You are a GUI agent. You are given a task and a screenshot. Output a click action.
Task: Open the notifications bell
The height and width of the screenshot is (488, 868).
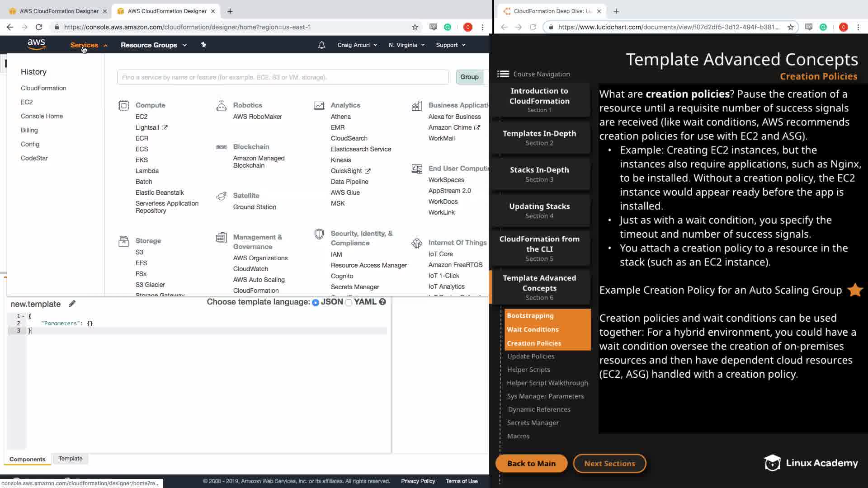click(x=321, y=45)
